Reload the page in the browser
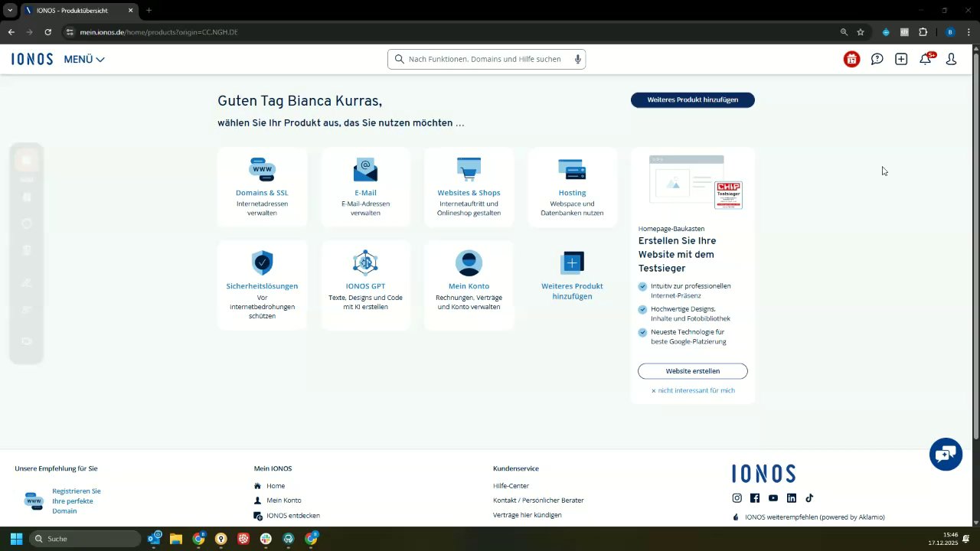This screenshot has width=980, height=551. click(47, 32)
